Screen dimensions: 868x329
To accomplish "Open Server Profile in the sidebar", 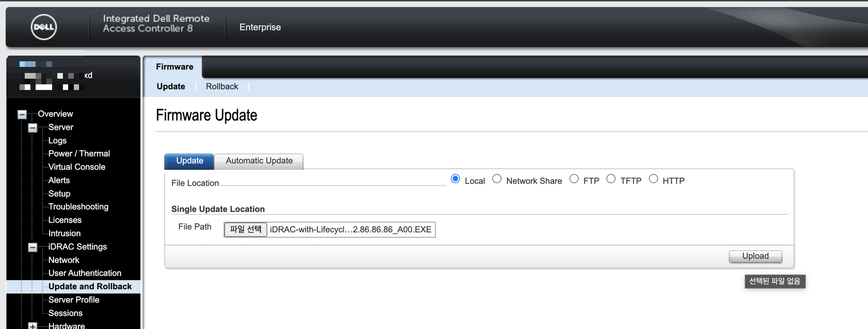I will [74, 300].
